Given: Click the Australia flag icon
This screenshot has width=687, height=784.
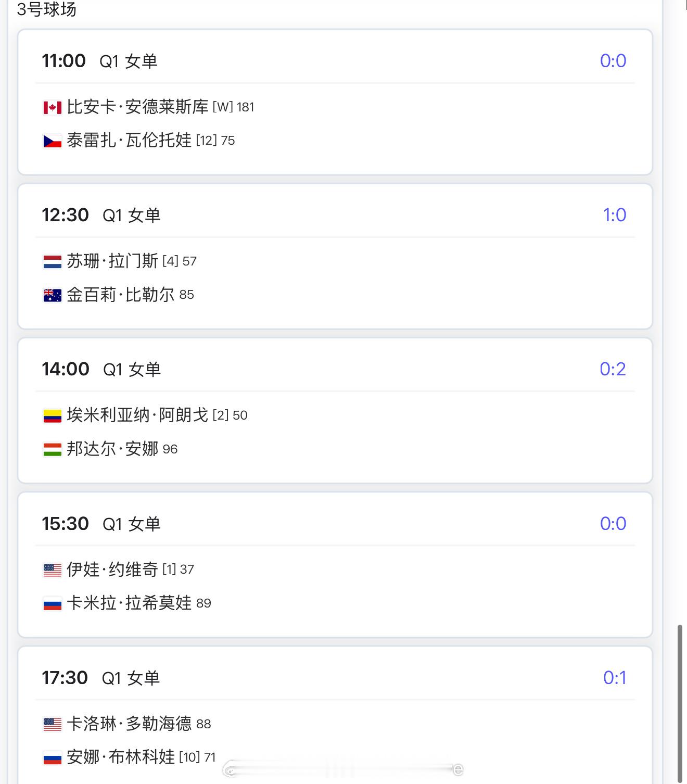Looking at the screenshot, I should [52, 296].
